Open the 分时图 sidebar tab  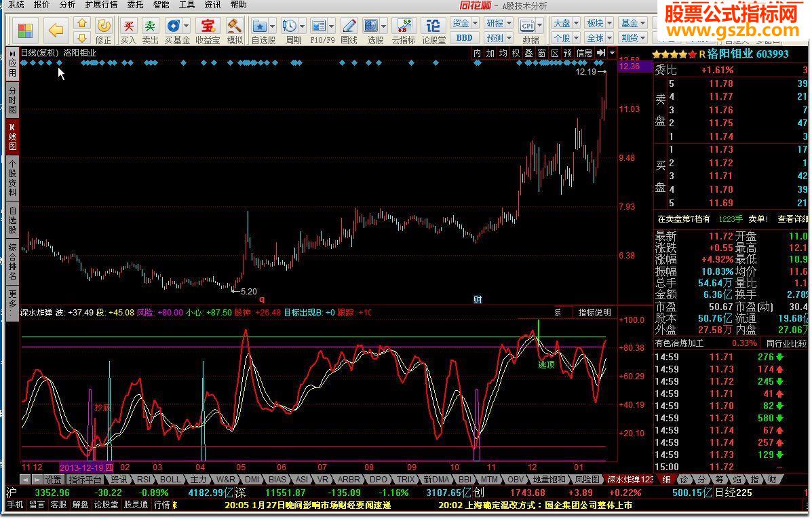click(x=12, y=100)
